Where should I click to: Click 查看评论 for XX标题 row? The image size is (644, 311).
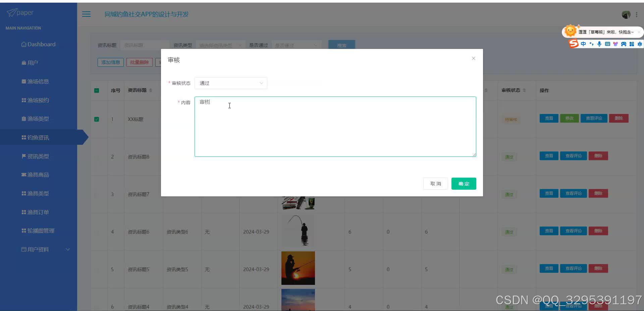click(594, 118)
